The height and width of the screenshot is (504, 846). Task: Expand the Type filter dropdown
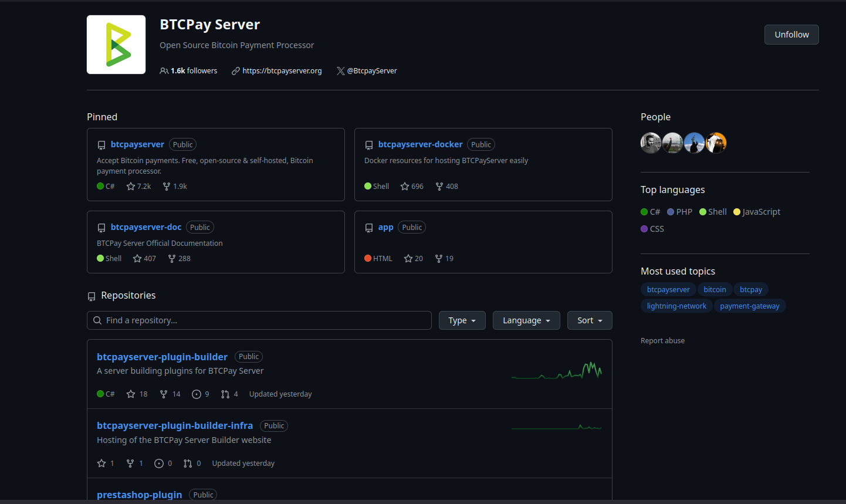pyautogui.click(x=462, y=320)
